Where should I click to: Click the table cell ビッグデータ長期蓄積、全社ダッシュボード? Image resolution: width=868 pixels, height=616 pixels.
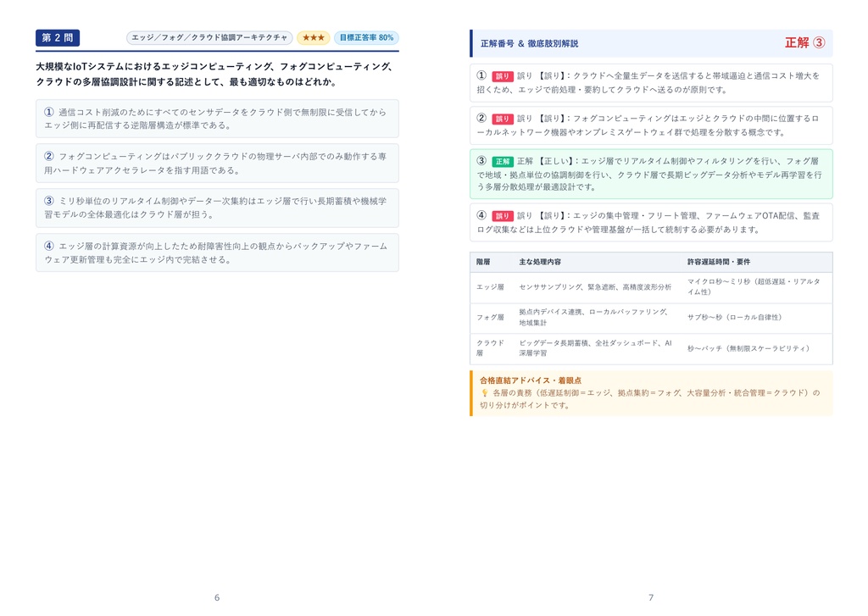coord(596,348)
